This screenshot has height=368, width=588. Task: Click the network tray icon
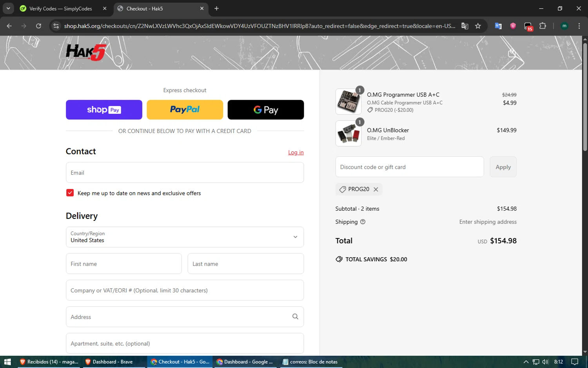pyautogui.click(x=536, y=362)
